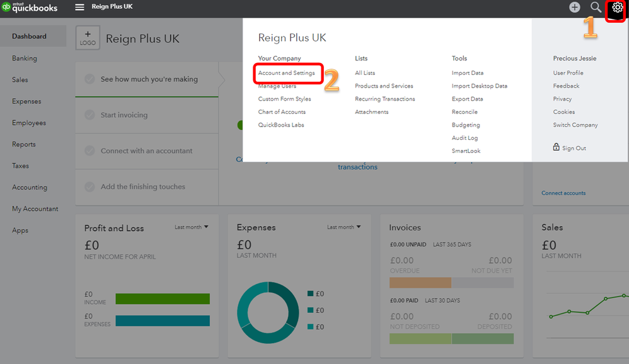This screenshot has width=629, height=364.
Task: Add a company logo placeholder
Action: (88, 38)
